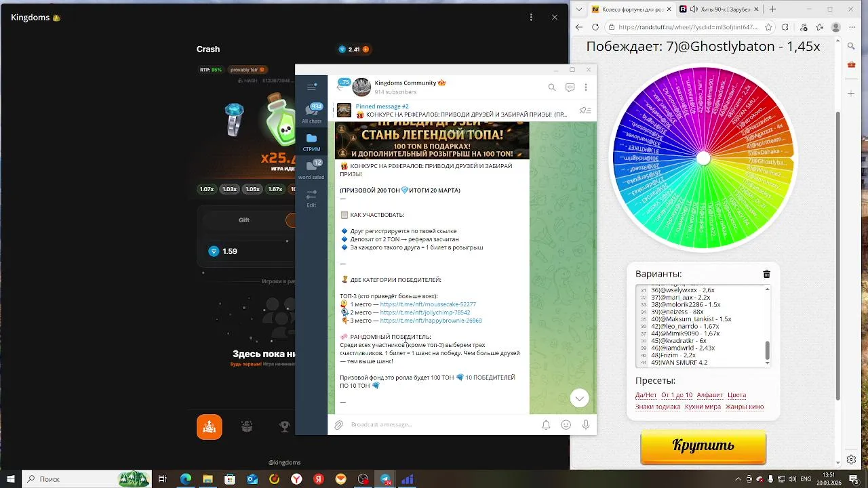Jump to the bottom of the chat

pos(579,398)
